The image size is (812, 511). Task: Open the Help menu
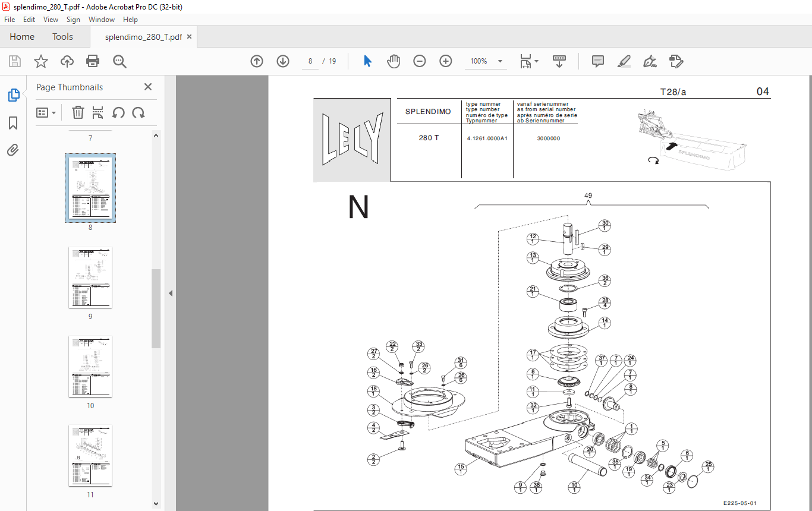(130, 20)
